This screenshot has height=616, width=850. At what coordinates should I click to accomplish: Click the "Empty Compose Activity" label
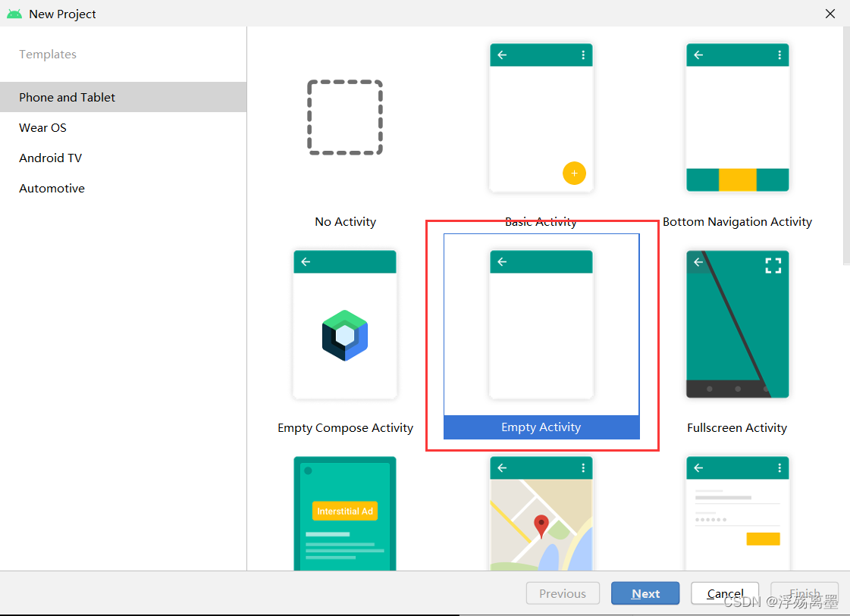345,428
